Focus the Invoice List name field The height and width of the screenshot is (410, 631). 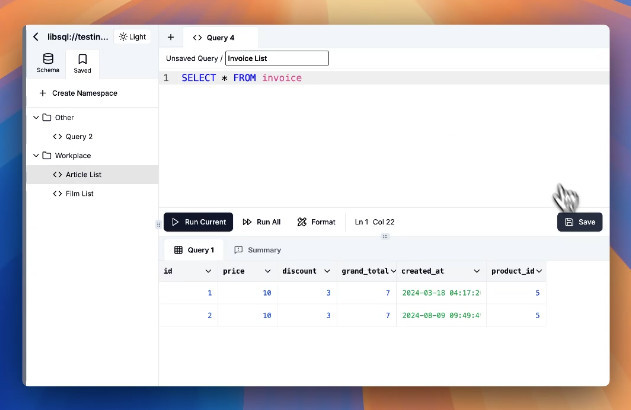pos(277,58)
